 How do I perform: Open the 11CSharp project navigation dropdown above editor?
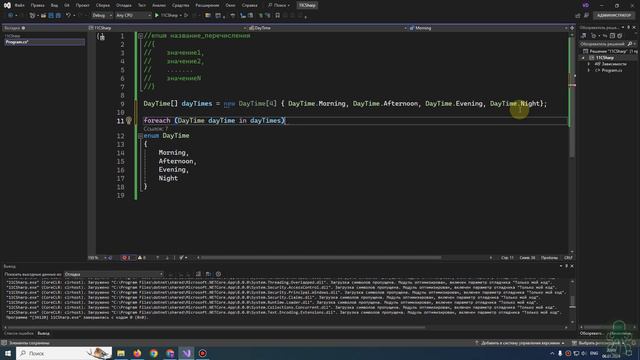click(167, 28)
